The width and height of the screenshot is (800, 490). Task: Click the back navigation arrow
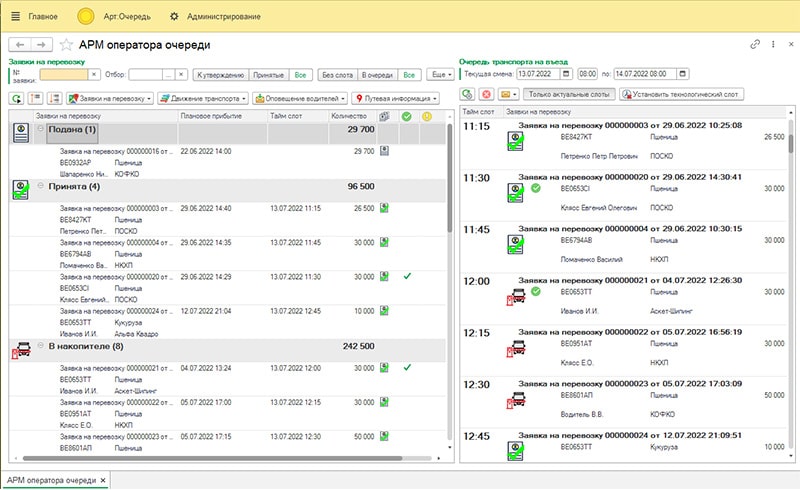pyautogui.click(x=20, y=45)
